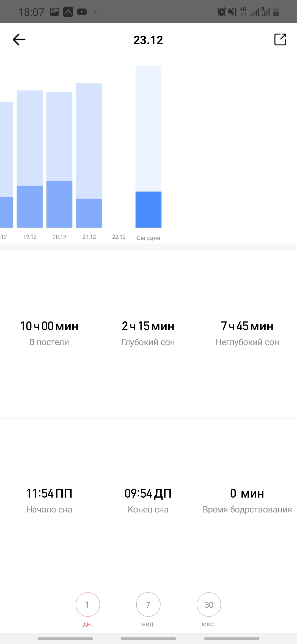The height and width of the screenshot is (644, 297).
Task: Tap the 'Начало сна' 11:54 tile
Action: (x=49, y=500)
